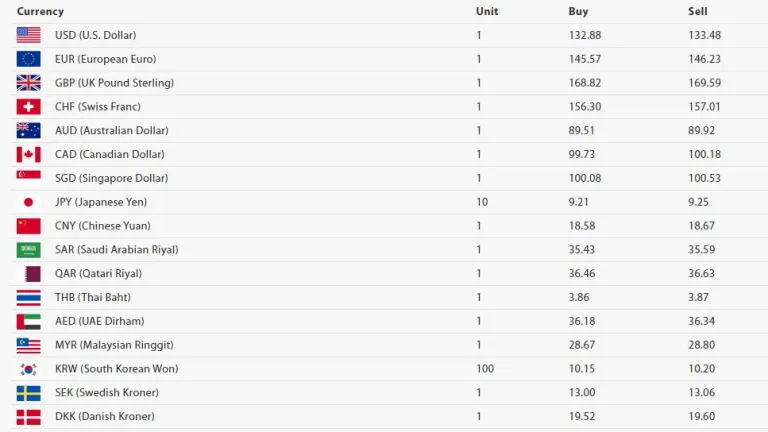Click the South Korean flag icon
This screenshot has width=768, height=432.
28,369
